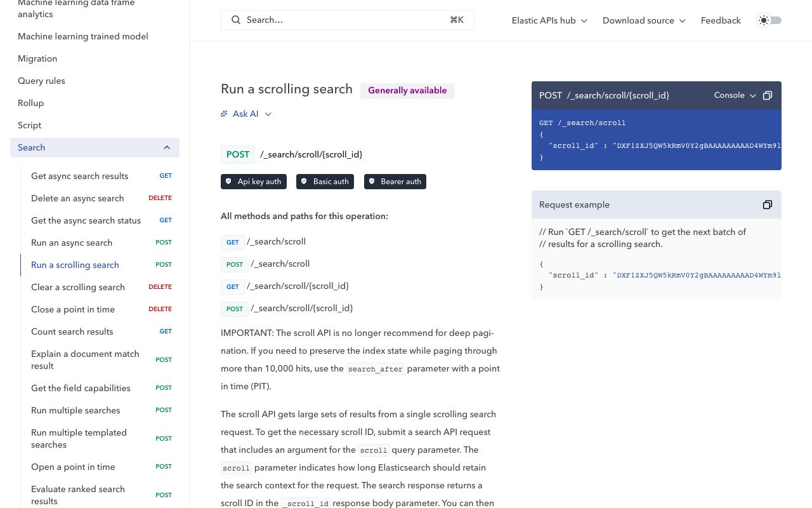Image resolution: width=812 pixels, height=508 pixels.
Task: Click the Feedback link
Action: 721,20
